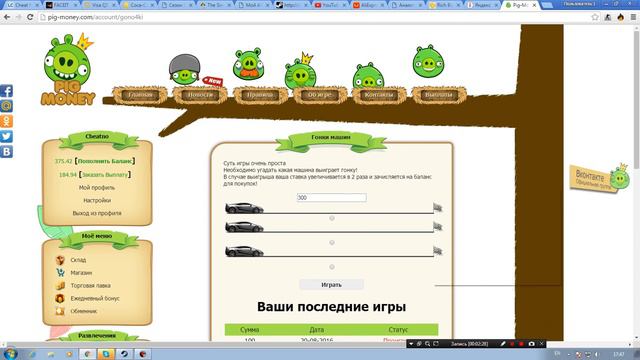Open the Магазин menu link
Image resolution: width=640 pixels, height=360 pixels.
(x=81, y=273)
